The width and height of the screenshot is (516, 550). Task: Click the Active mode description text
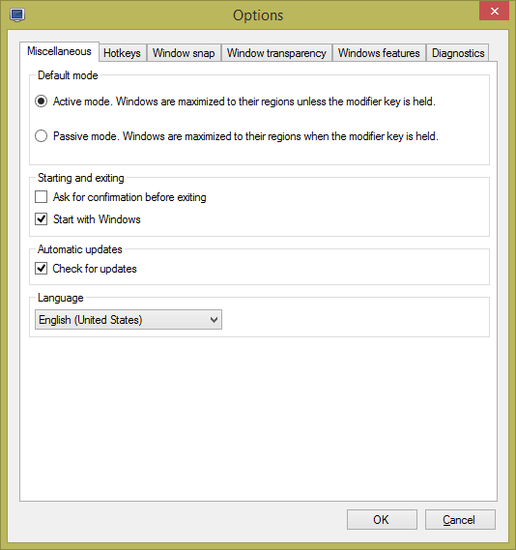[x=244, y=101]
